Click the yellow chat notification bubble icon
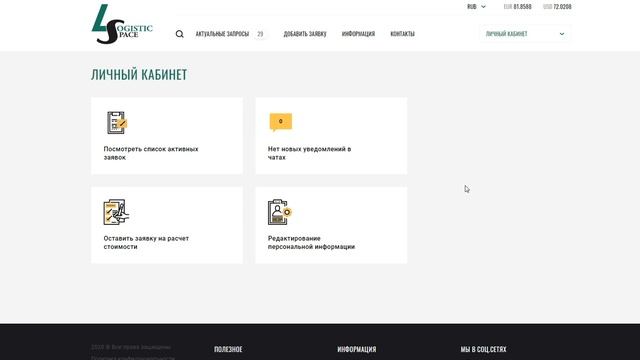This screenshot has width=640, height=360. tap(281, 122)
